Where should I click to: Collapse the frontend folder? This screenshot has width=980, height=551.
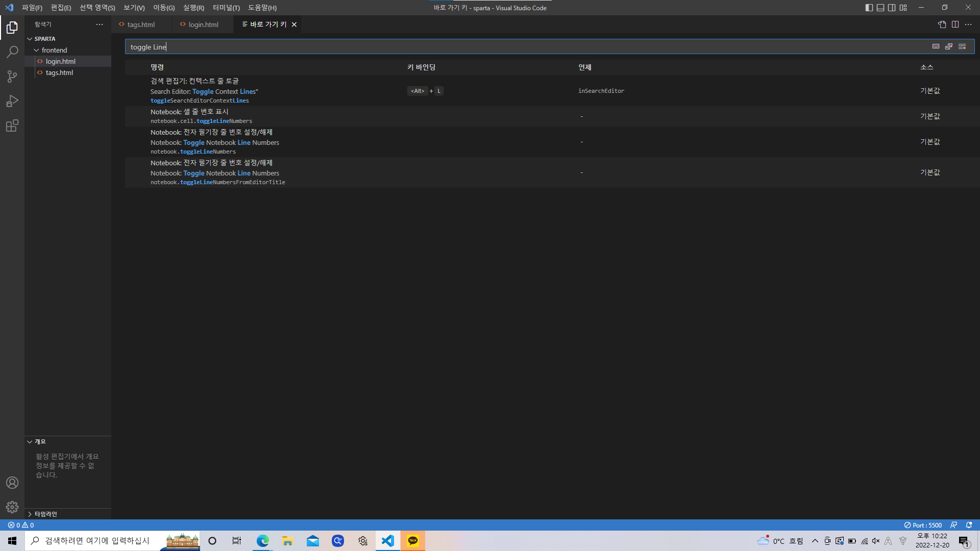click(68, 50)
